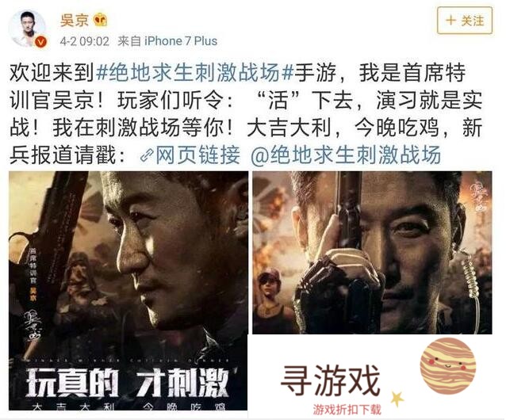Click the chain icon before 网页链接

tap(147, 155)
